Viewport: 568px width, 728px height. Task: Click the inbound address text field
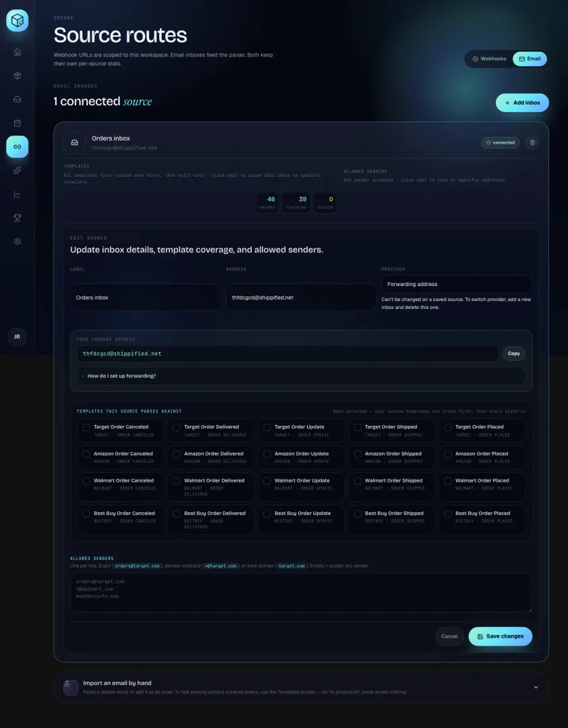coord(288,354)
